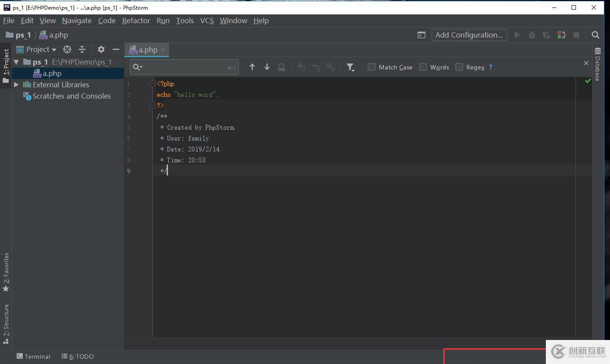Screen dimensions: 610x364
Task: Click the locate/scroll from source target icon
Action: (x=67, y=49)
